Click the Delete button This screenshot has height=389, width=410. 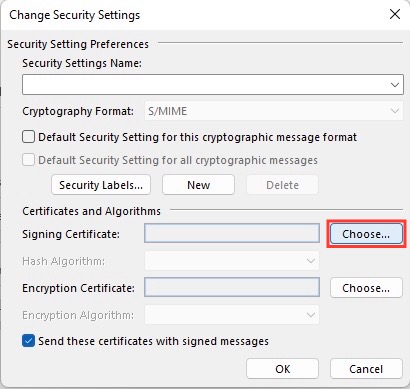click(x=282, y=185)
